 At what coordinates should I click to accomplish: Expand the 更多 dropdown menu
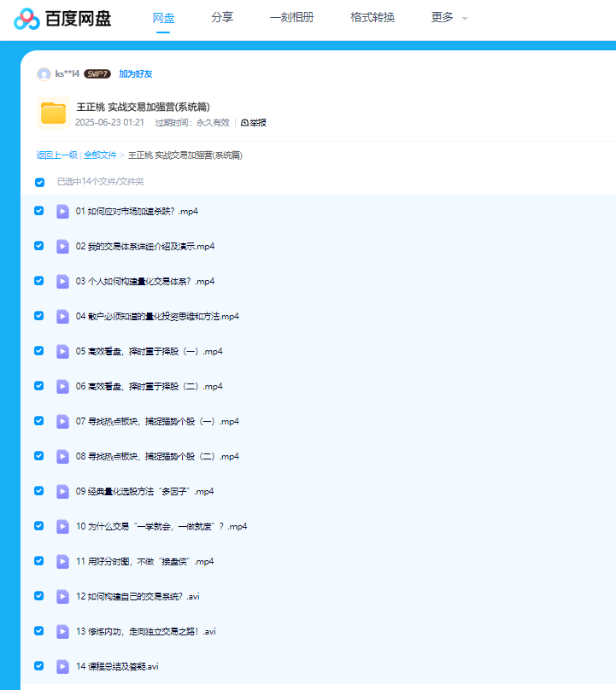point(449,18)
